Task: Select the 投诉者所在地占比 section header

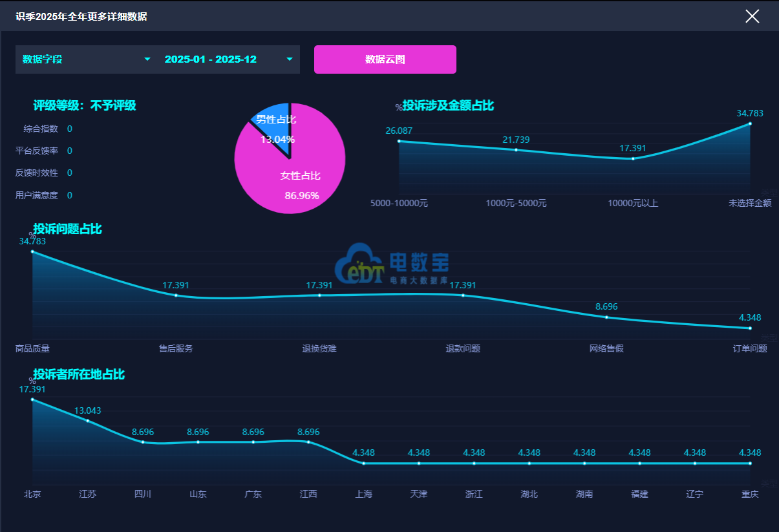Action: coord(79,374)
